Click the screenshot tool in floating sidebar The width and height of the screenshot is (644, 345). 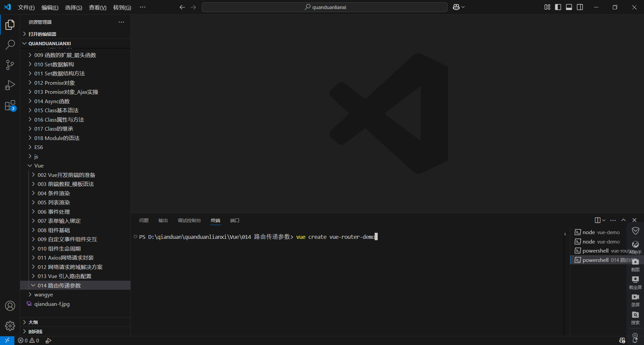click(635, 264)
